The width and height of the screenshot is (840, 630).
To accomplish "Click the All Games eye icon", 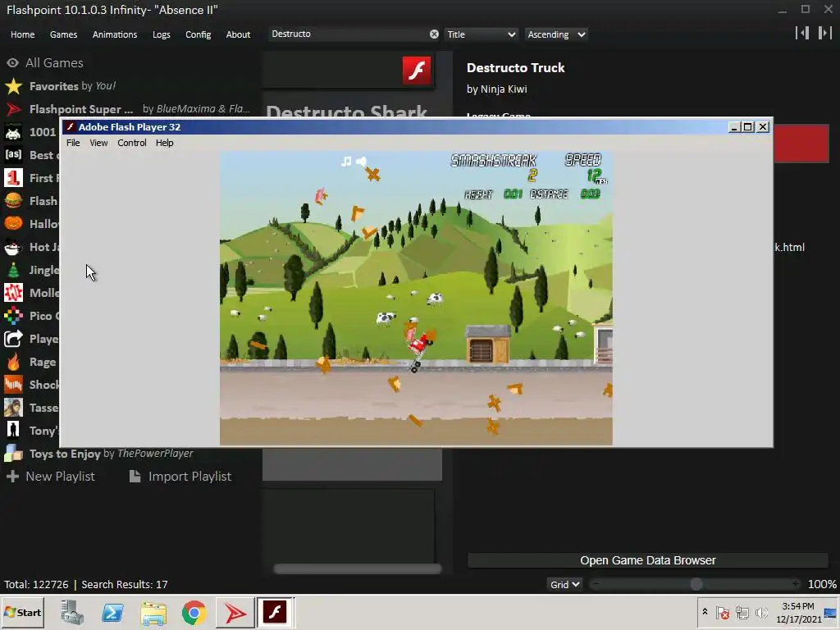I will click(12, 62).
